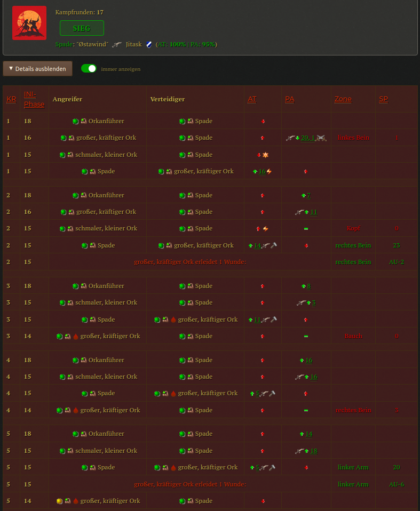Click the "Kopf" zone cell
This screenshot has height=511, width=420.
(x=353, y=228)
